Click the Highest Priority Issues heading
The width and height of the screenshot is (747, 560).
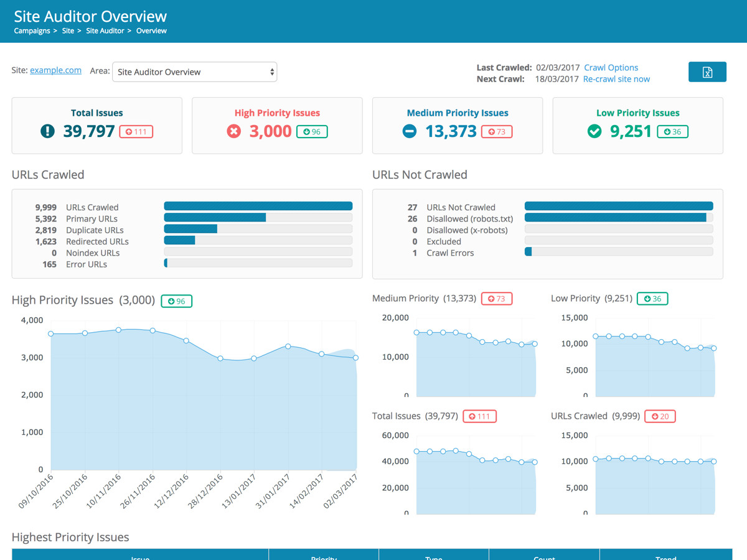tap(70, 537)
